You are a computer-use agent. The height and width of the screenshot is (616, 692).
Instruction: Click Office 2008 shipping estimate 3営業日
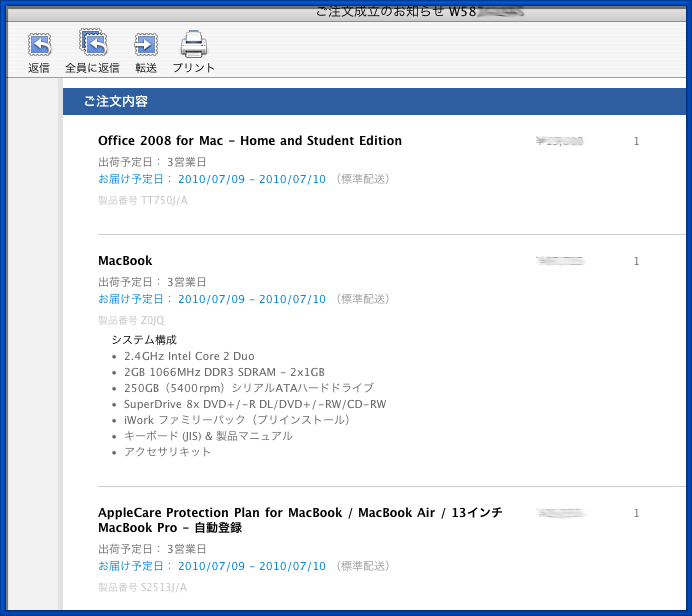[187, 162]
